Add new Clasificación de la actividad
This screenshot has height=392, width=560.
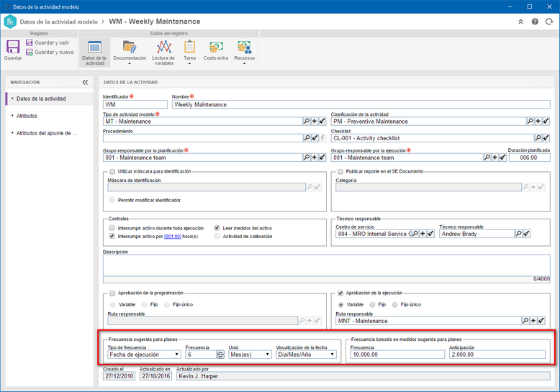pos(538,122)
